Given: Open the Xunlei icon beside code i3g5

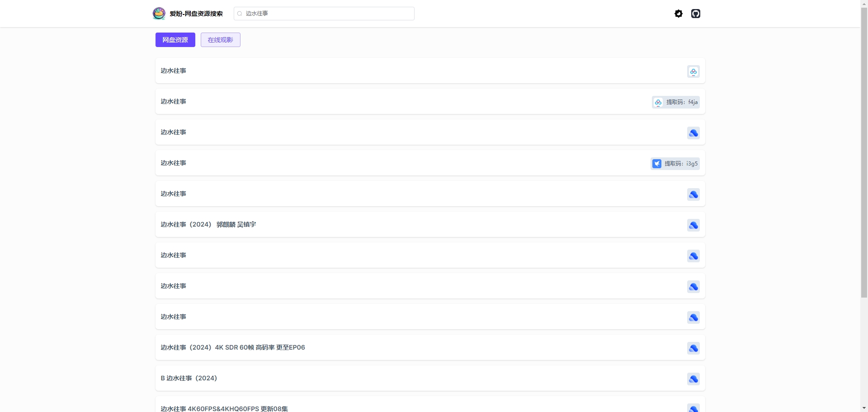Looking at the screenshot, I should (x=657, y=164).
